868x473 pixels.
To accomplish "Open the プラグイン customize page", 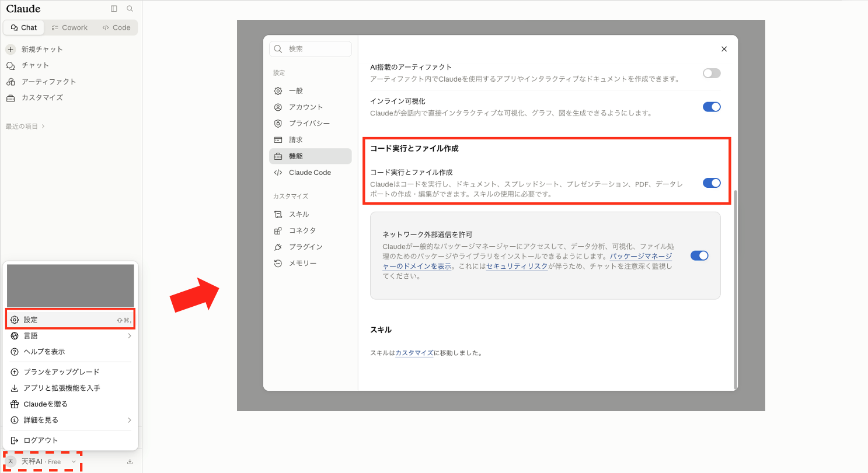I will tap(311, 247).
